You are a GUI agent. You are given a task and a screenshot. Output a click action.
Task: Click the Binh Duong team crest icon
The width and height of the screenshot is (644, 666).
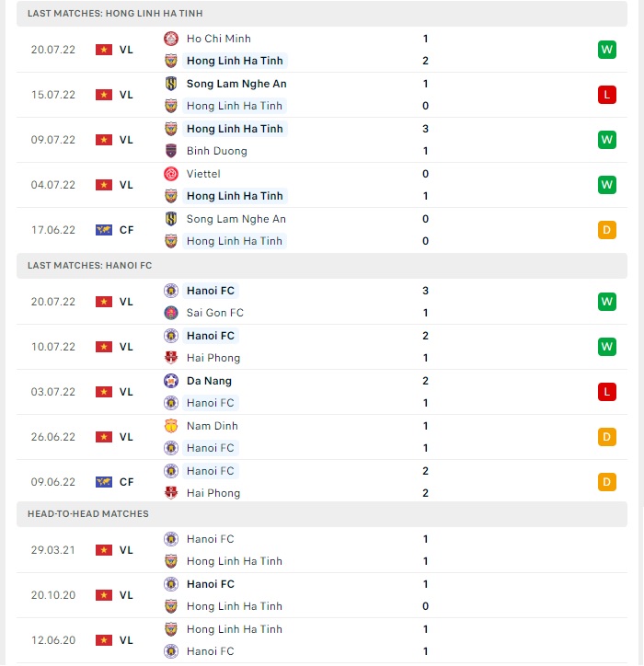[171, 151]
